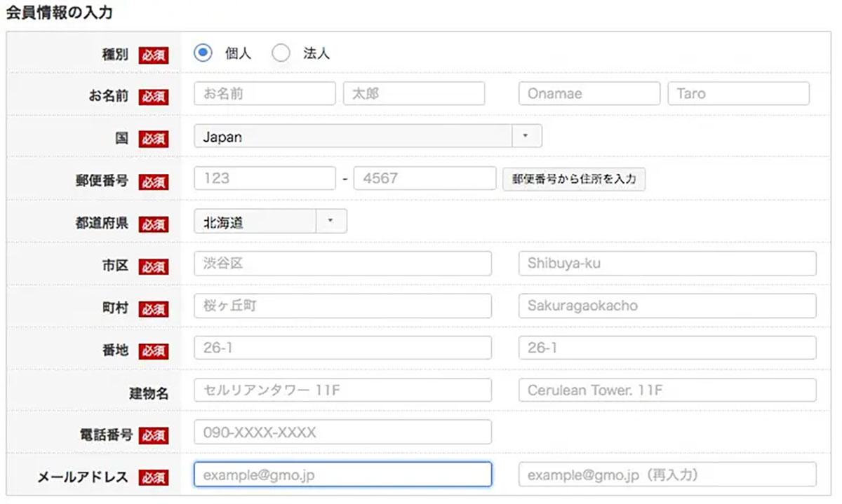Click the 会員情報の入力 heading

[x=59, y=13]
